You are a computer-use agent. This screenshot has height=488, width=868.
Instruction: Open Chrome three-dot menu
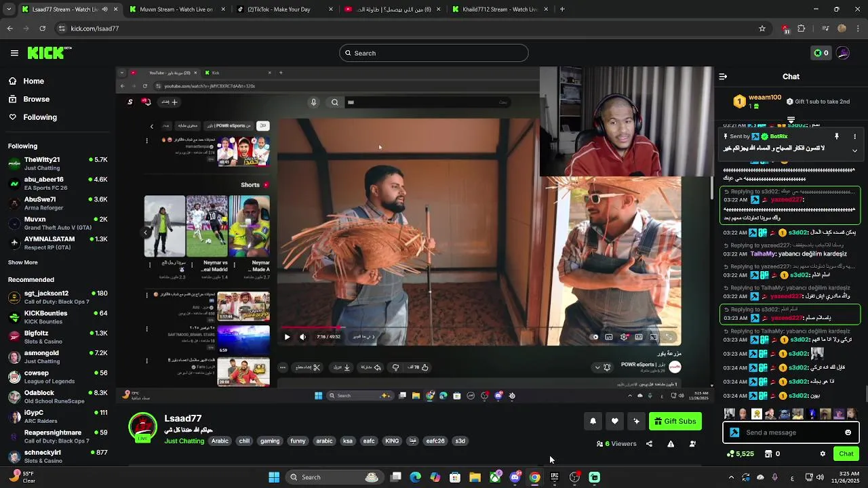coord(858,28)
